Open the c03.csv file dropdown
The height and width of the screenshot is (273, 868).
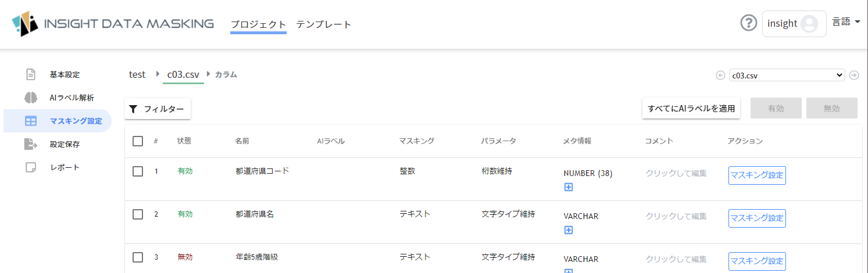[787, 75]
